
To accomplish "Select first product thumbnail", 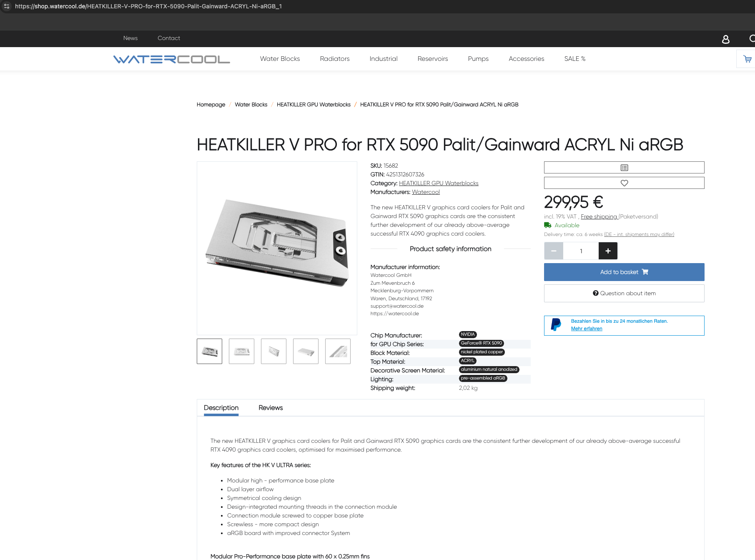I will [209, 351].
